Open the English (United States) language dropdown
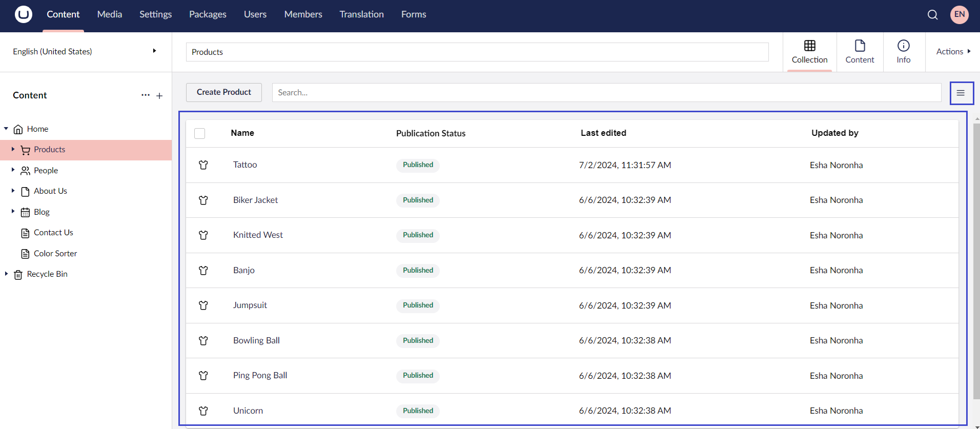This screenshot has height=429, width=980. point(86,51)
